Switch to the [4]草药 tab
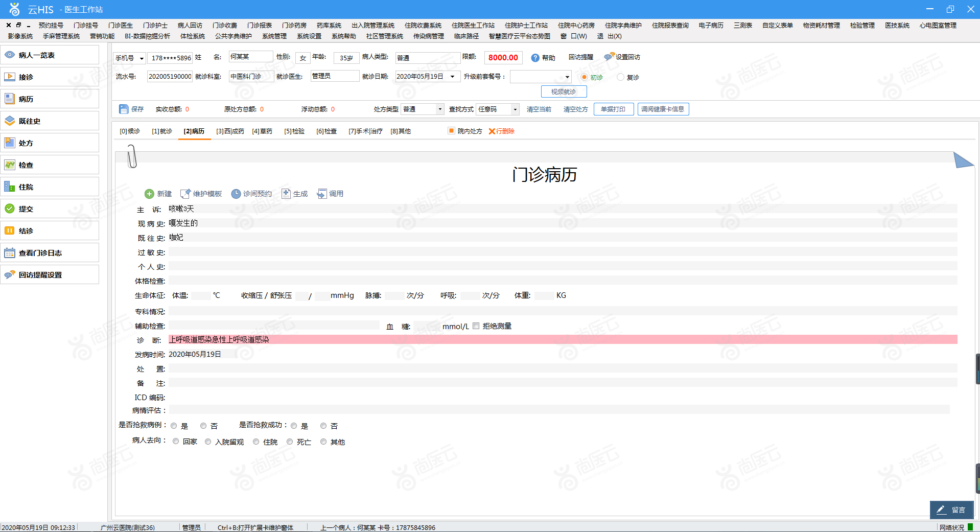This screenshot has width=980, height=532. (262, 131)
